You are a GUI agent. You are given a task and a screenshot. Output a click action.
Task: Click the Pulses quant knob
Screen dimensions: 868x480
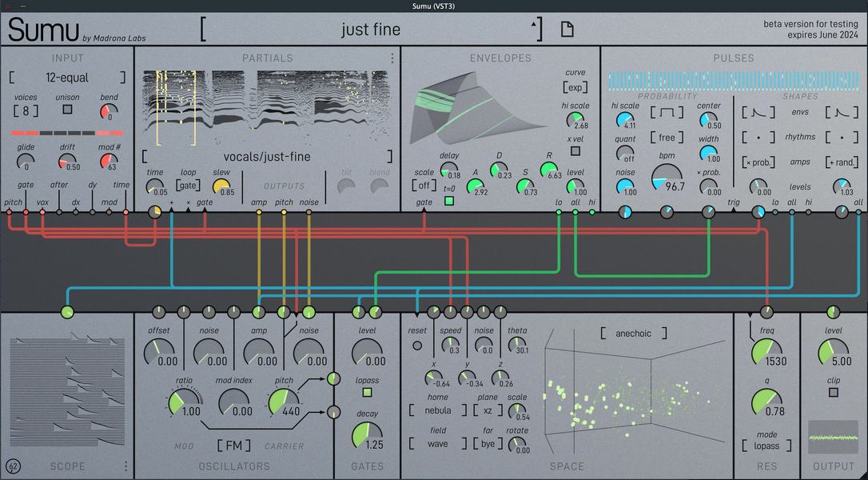tap(625, 154)
